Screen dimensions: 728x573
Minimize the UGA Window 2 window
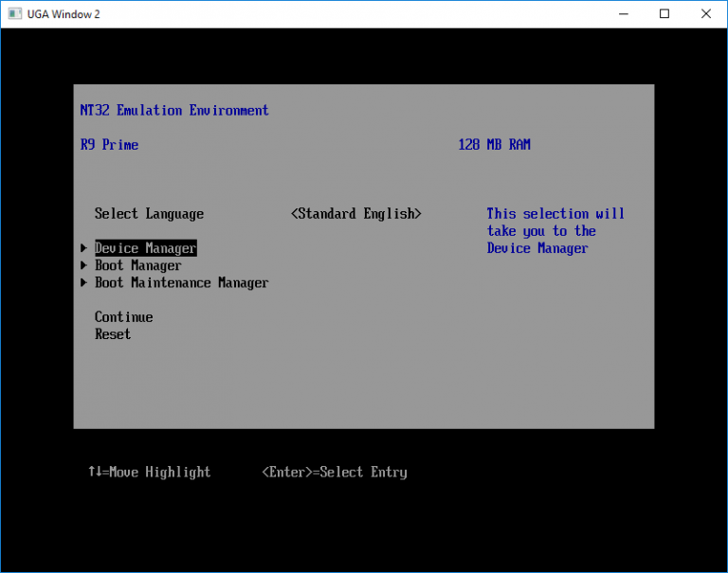pyautogui.click(x=622, y=14)
